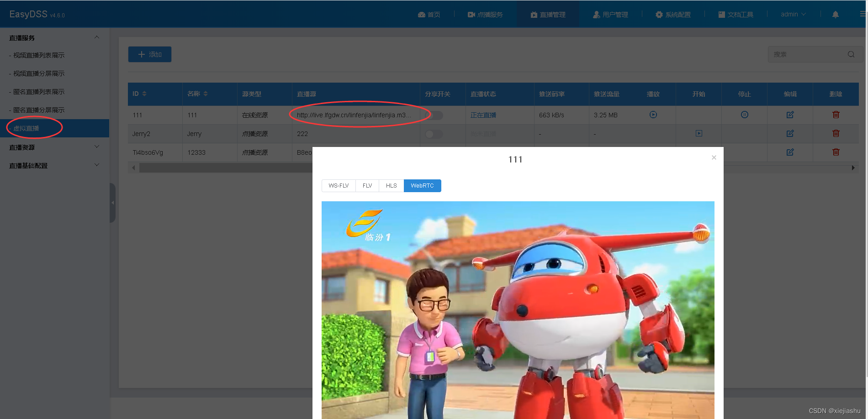868x419 pixels.
Task: Sort table by 名称 column arrows
Action: [206, 94]
